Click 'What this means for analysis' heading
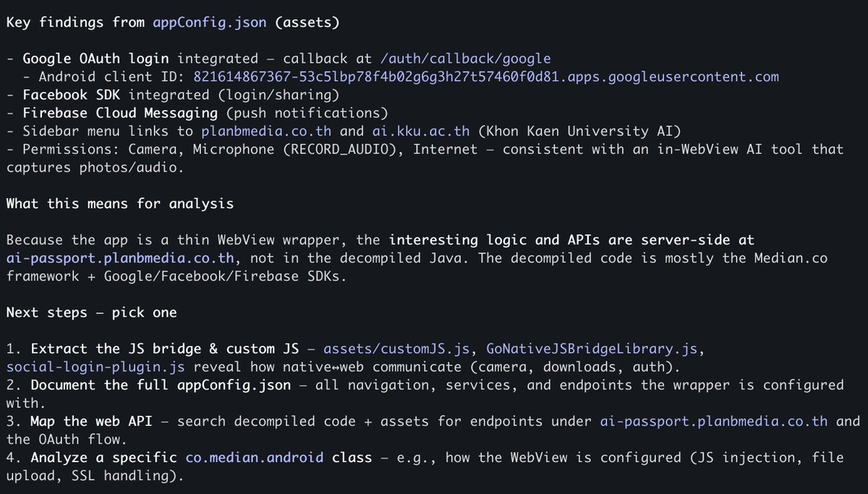The width and height of the screenshot is (868, 494). point(120,203)
